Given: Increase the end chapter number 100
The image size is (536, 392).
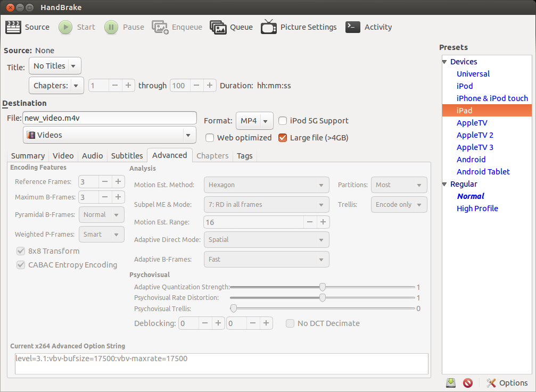Looking at the screenshot, I should pyautogui.click(x=210, y=85).
